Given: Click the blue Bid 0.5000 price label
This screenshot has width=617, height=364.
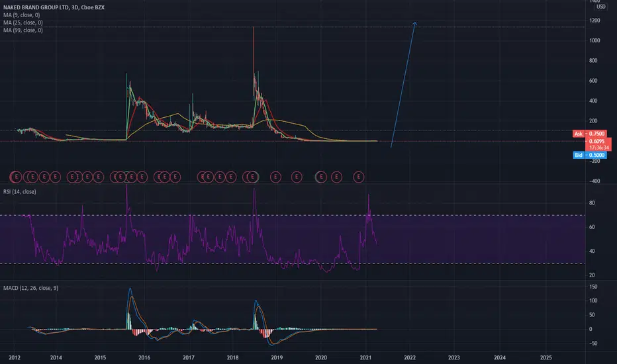Looking at the screenshot, I should click(x=589, y=155).
